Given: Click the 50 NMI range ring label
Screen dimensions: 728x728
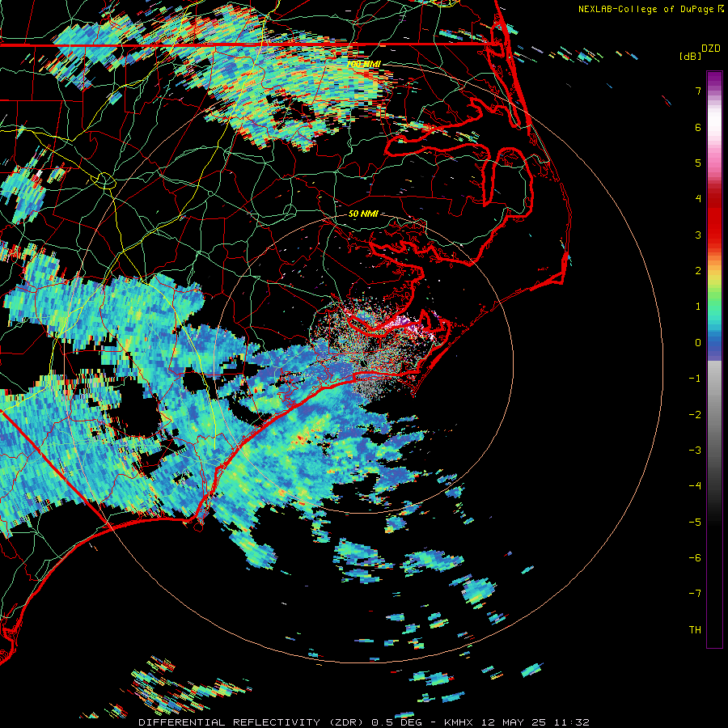Looking at the screenshot, I should 363,214.
